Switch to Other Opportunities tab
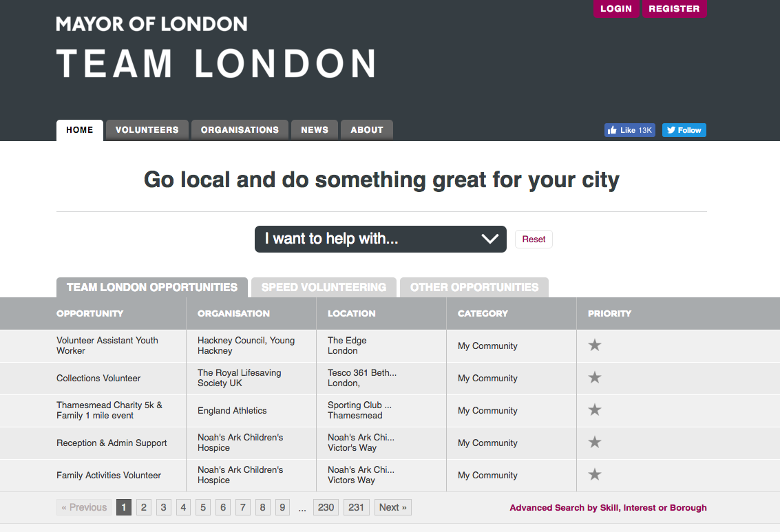The width and height of the screenshot is (780, 532). coord(474,288)
